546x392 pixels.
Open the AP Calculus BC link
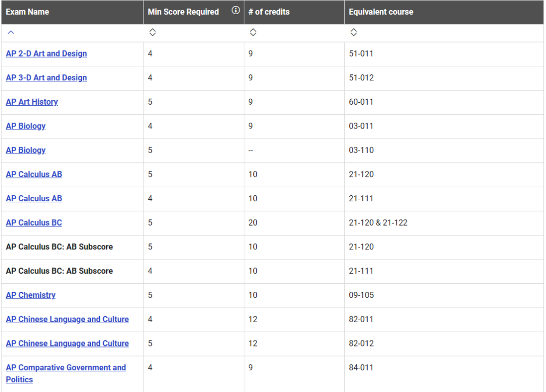(34, 223)
